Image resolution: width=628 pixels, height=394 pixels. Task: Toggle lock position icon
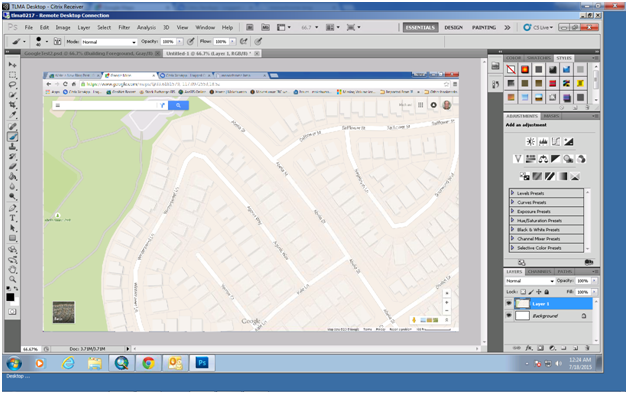[539, 292]
